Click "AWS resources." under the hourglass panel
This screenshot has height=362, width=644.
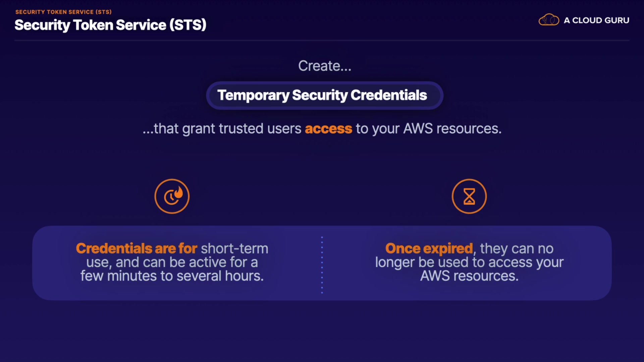click(469, 276)
